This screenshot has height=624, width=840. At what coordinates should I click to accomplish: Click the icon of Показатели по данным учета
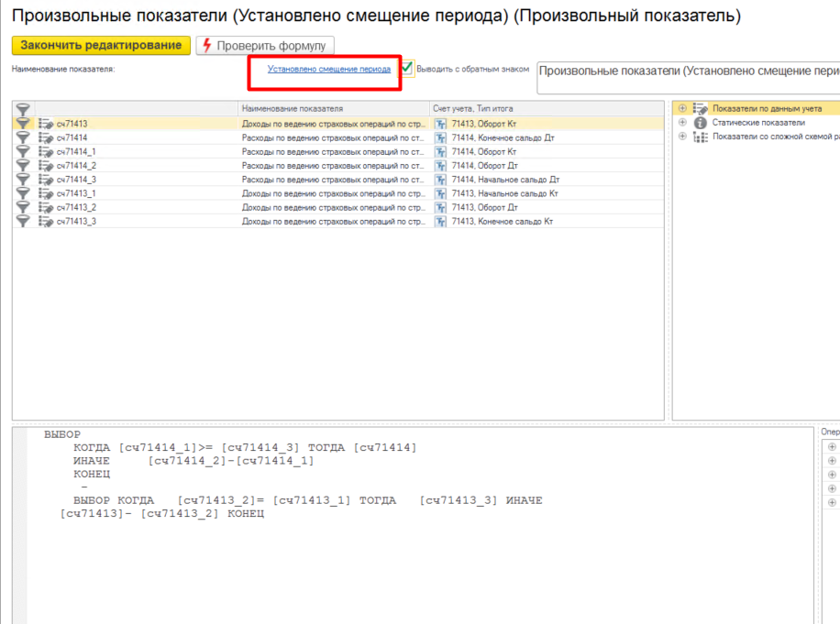(701, 109)
